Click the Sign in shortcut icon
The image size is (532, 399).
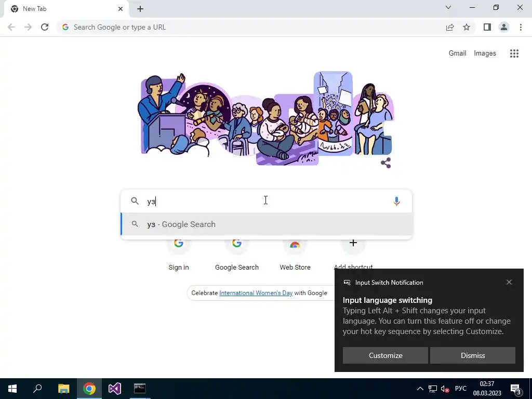click(179, 243)
